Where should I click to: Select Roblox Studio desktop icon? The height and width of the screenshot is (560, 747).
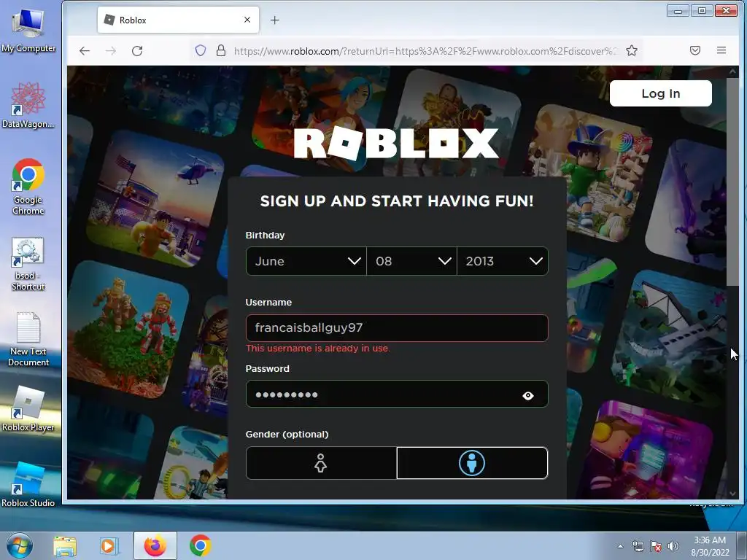pyautogui.click(x=28, y=484)
